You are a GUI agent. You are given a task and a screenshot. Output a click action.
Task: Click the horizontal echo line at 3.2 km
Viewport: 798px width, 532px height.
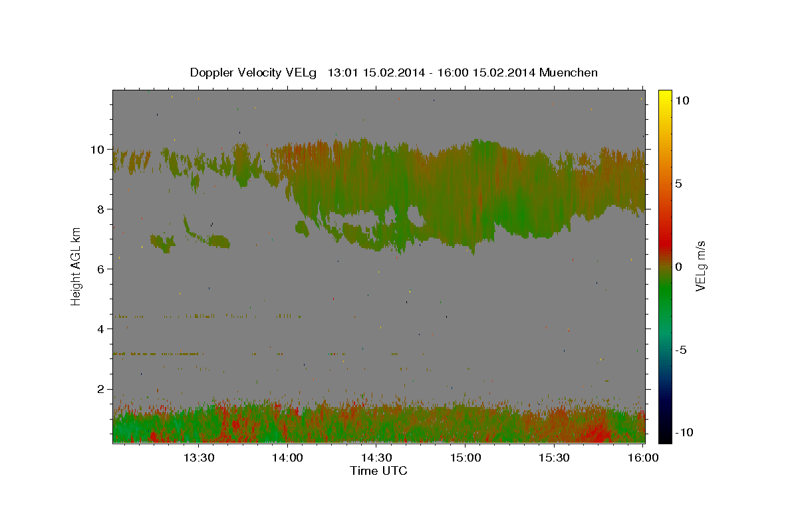click(156, 354)
